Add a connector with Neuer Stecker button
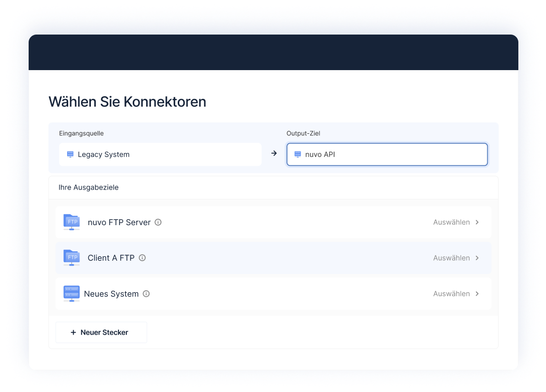Screen dimensions: 546x392 pyautogui.click(x=101, y=332)
